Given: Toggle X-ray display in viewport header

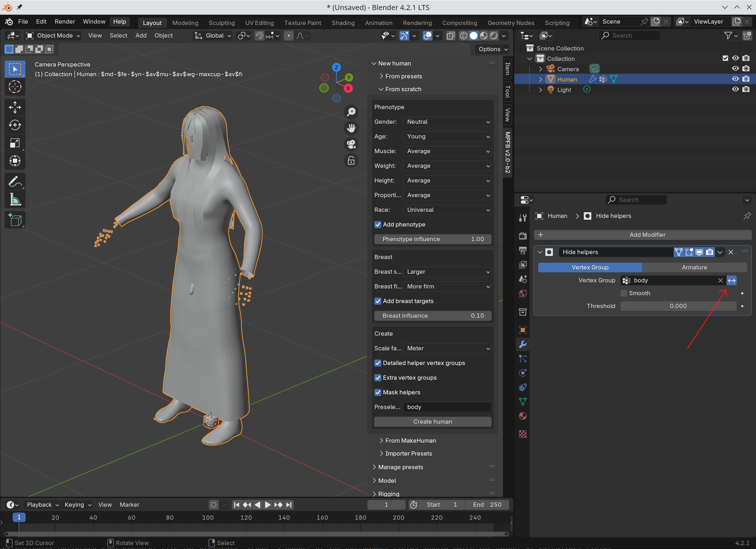Looking at the screenshot, I should pyautogui.click(x=451, y=35).
